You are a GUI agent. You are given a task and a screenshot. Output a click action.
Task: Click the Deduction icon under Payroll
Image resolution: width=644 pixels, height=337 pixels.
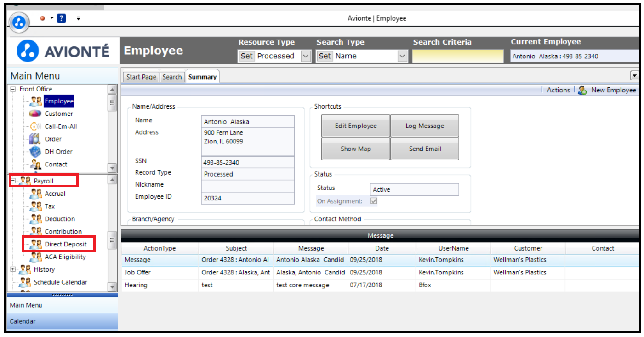pos(36,219)
